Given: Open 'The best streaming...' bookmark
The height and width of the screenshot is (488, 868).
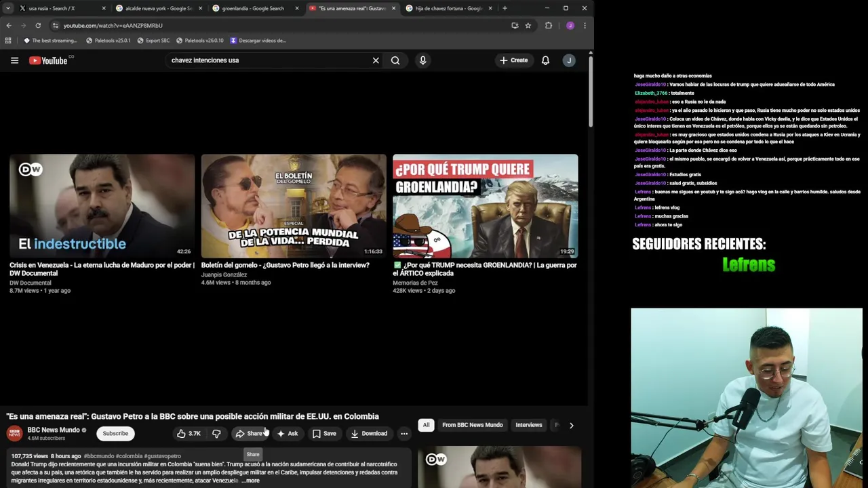Looking at the screenshot, I should tap(50, 41).
